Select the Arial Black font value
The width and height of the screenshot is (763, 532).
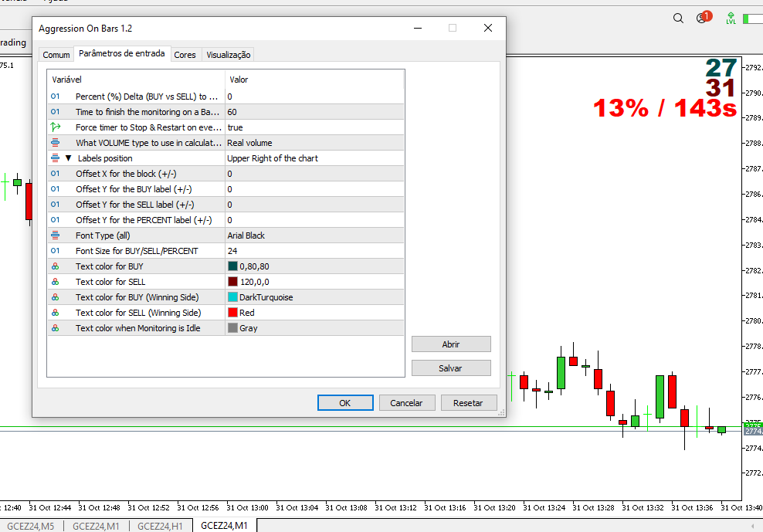314,236
